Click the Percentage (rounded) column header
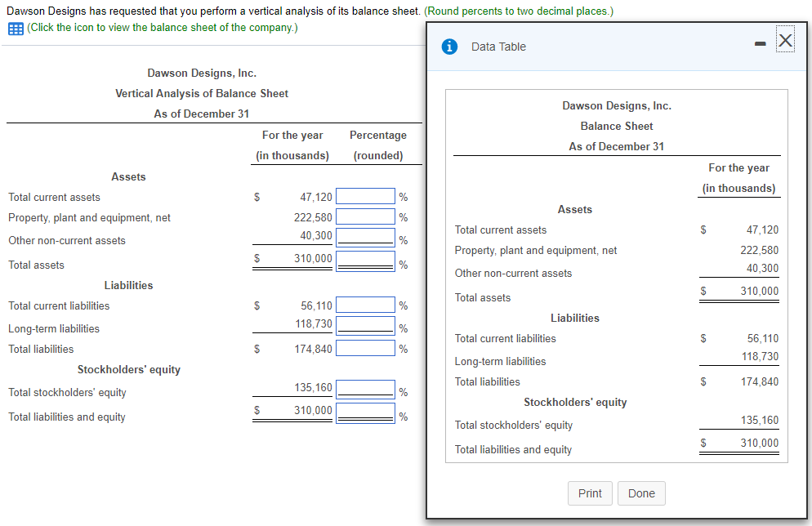The width and height of the screenshot is (812, 526). click(378, 145)
